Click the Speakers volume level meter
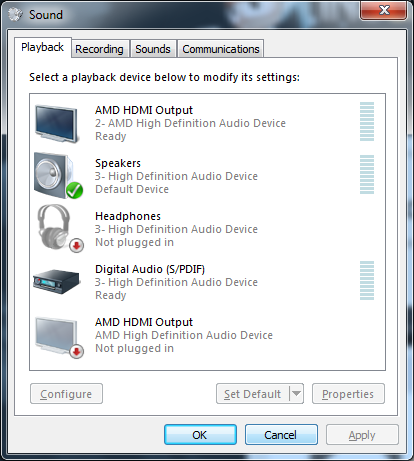Viewport: 414px width, 461px height. point(367,174)
